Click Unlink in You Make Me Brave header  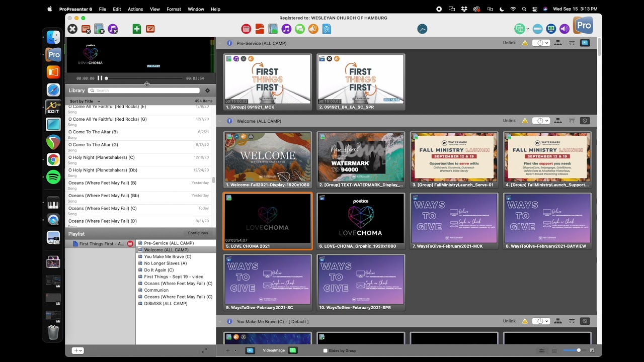(509, 321)
